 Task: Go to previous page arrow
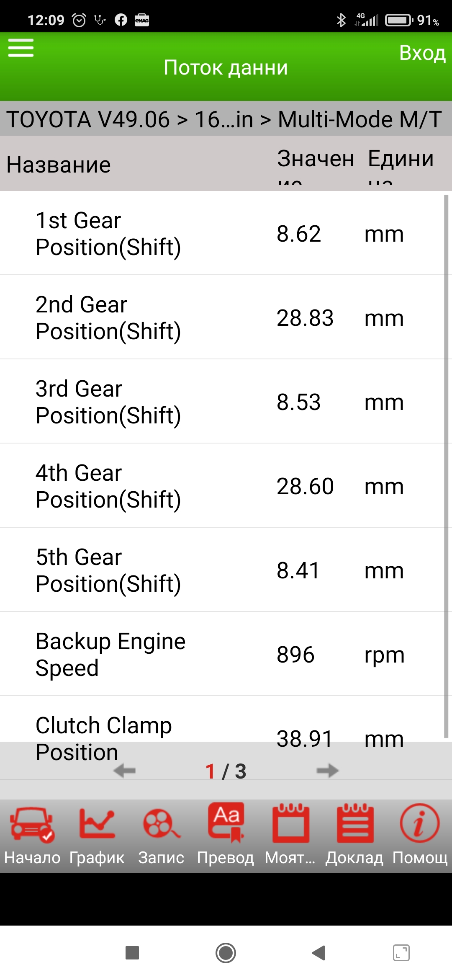coord(125,771)
